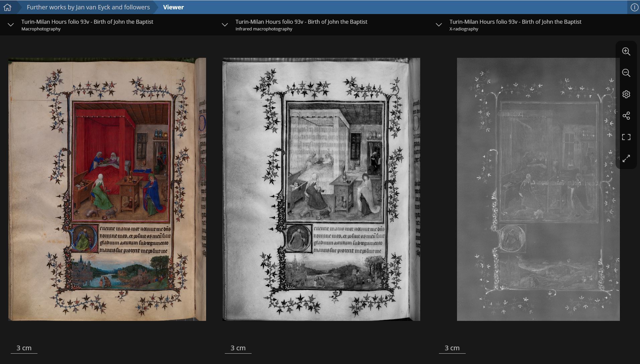
Task: Click the diagonal expand arrows icon
Action: pyautogui.click(x=626, y=158)
